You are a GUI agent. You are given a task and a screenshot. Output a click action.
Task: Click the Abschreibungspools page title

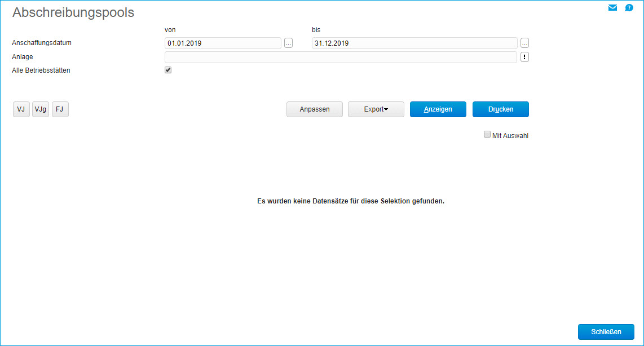[73, 12]
